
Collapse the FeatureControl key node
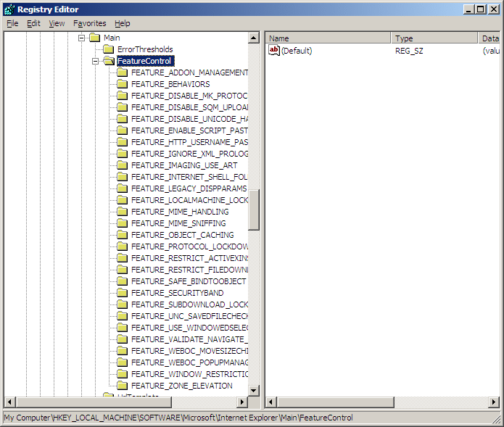point(96,61)
